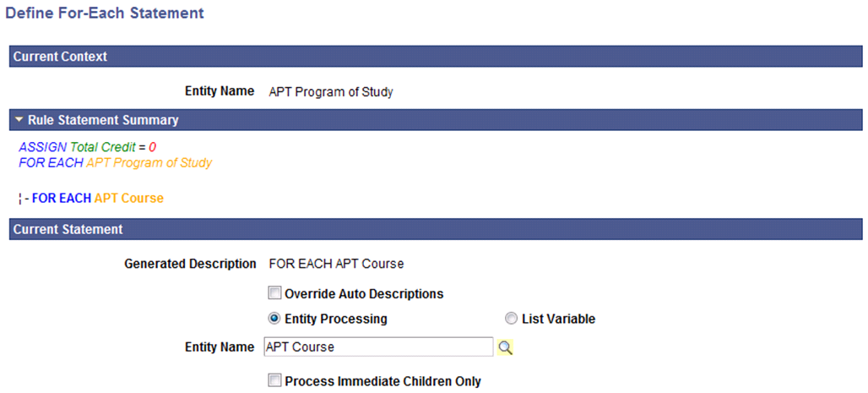This screenshot has height=393, width=868.
Task: Click the Generated Description text FOR EACH APT Course
Action: pos(336,264)
